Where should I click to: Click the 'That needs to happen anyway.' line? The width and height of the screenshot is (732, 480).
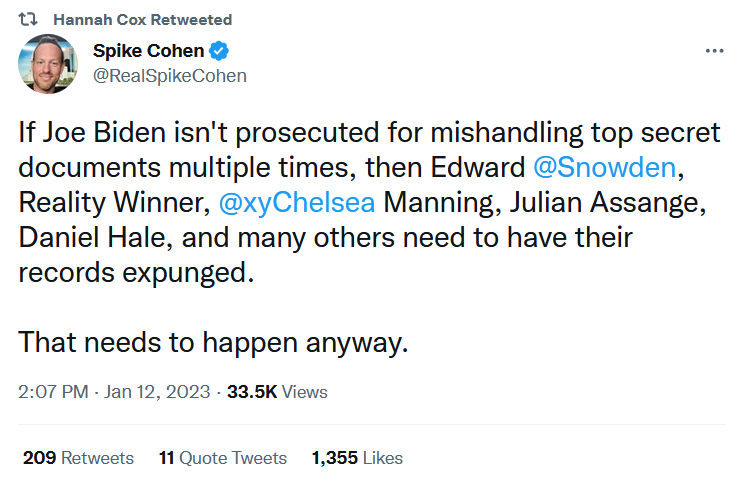tap(213, 342)
